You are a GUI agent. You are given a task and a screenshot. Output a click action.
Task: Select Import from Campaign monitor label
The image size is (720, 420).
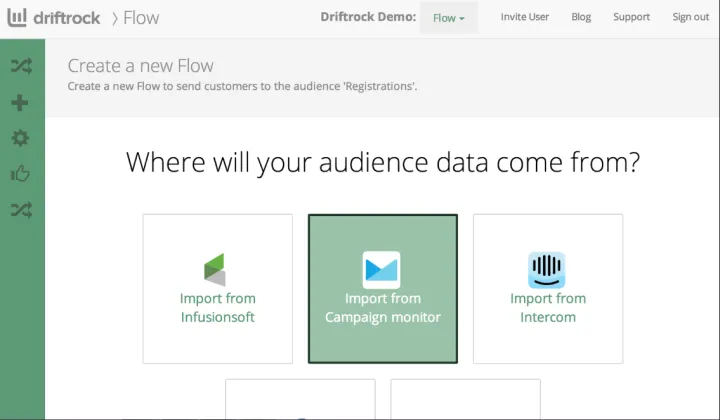click(x=383, y=308)
